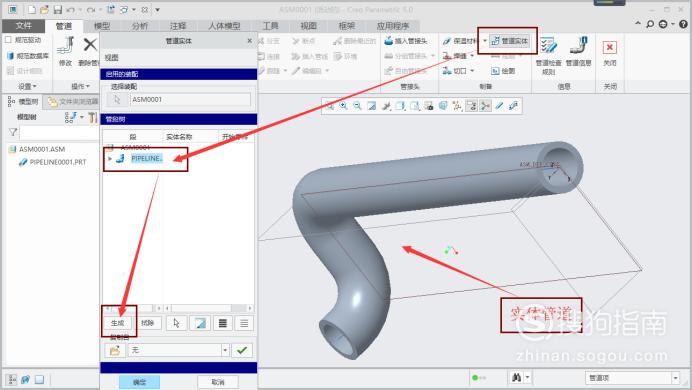The height and width of the screenshot is (390, 692).
Task: Open the 操作 group dropdown
Action: pyautogui.click(x=80, y=86)
